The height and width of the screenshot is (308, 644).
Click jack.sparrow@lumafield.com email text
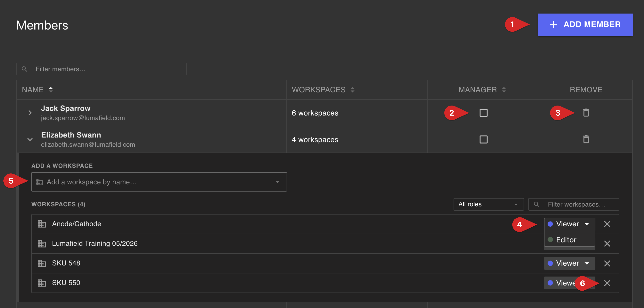click(83, 118)
